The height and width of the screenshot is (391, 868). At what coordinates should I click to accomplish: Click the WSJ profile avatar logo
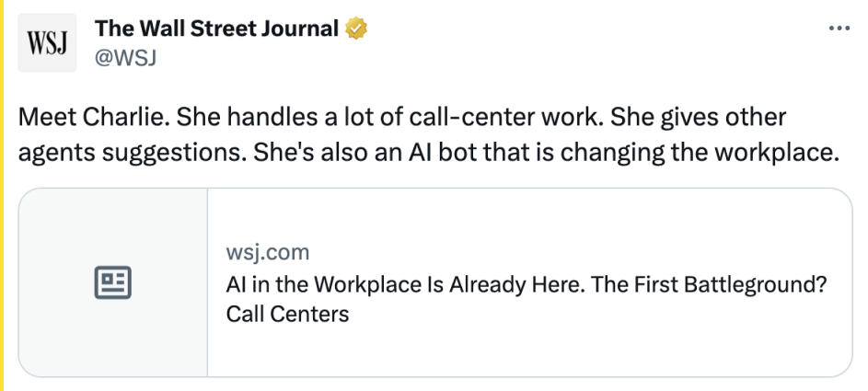47,43
